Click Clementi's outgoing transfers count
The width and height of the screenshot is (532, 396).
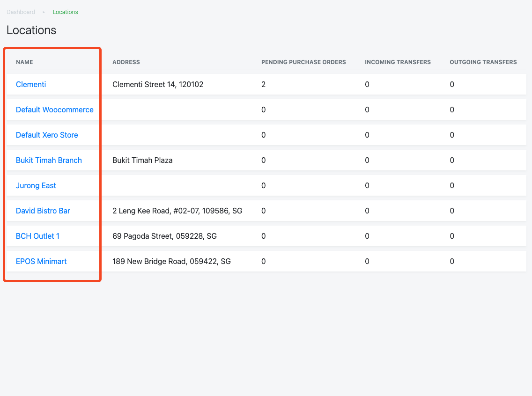pos(452,84)
